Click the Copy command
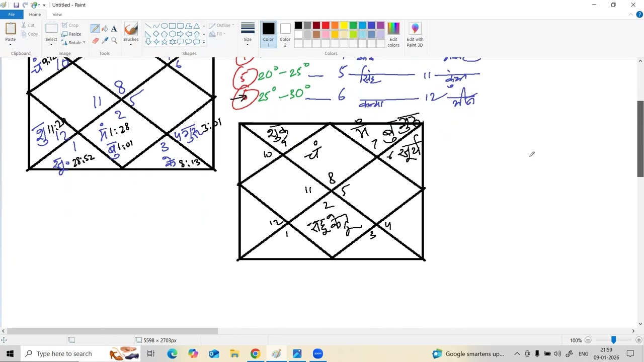The image size is (644, 362). (x=29, y=34)
